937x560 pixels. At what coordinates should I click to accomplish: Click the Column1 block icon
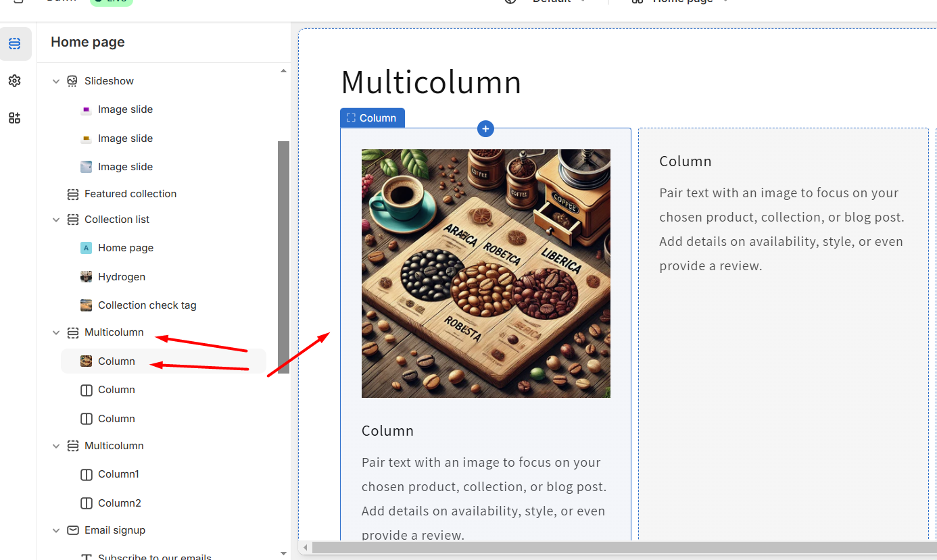pos(87,474)
